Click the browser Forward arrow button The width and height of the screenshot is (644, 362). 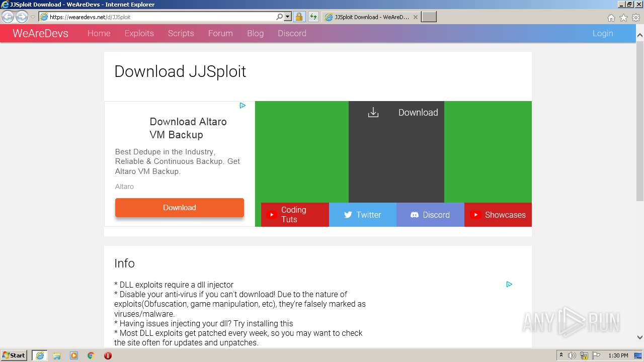pyautogui.click(x=22, y=17)
